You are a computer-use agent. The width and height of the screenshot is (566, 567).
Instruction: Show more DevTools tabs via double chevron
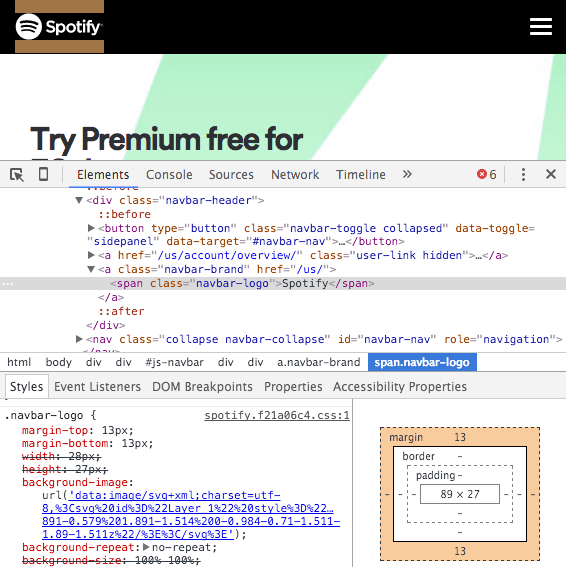(407, 174)
